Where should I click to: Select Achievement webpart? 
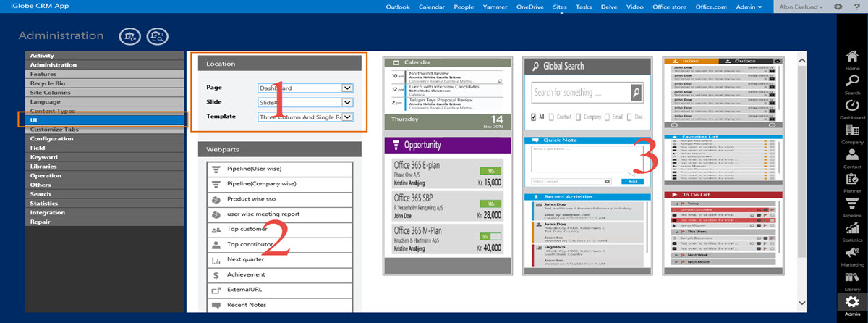click(280, 274)
